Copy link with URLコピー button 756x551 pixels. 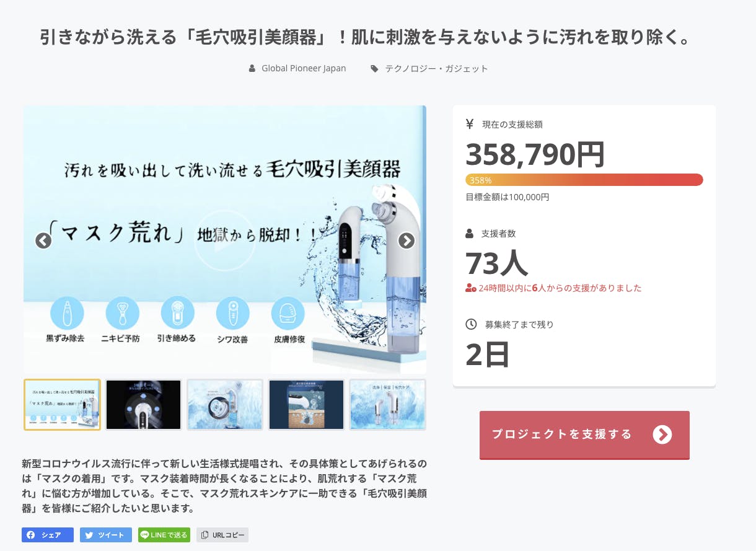click(x=222, y=535)
